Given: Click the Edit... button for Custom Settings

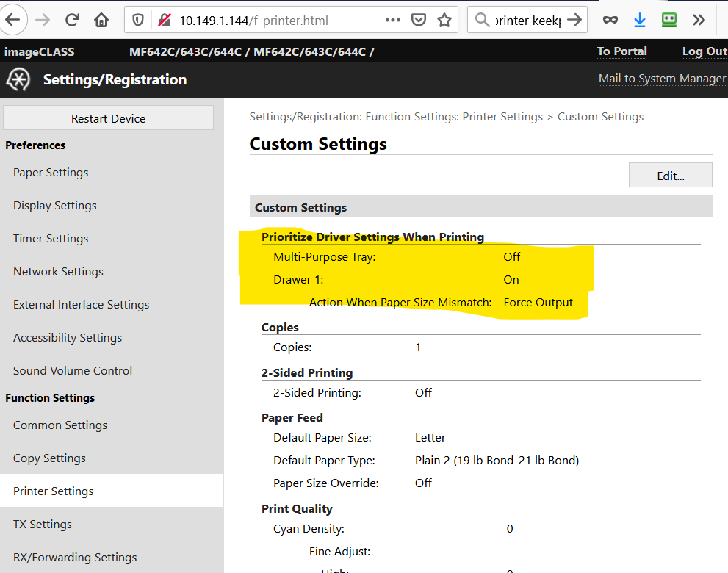Looking at the screenshot, I should click(x=669, y=175).
